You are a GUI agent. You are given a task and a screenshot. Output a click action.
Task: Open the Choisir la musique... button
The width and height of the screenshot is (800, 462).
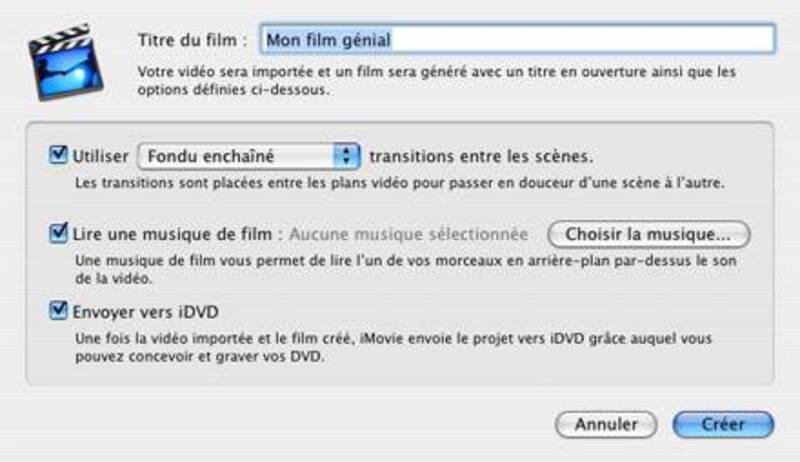pos(648,234)
